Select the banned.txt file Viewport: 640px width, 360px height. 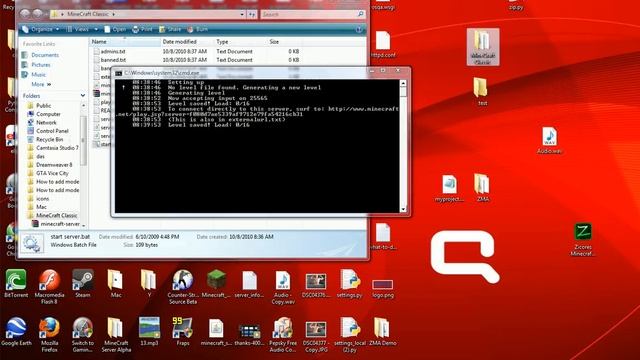click(113, 60)
